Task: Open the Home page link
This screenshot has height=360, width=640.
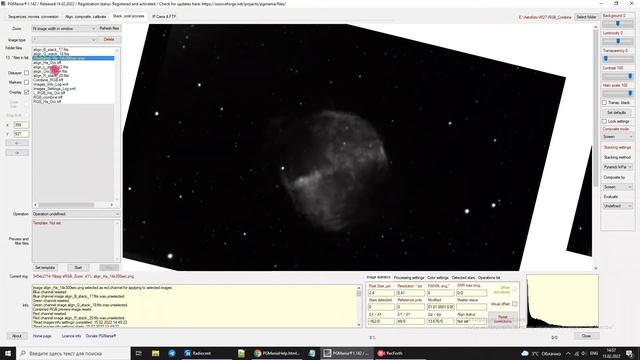Action: pos(42,336)
